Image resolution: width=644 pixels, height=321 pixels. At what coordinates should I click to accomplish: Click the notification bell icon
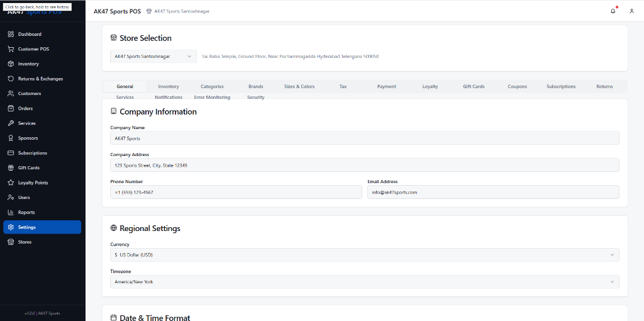[613, 11]
